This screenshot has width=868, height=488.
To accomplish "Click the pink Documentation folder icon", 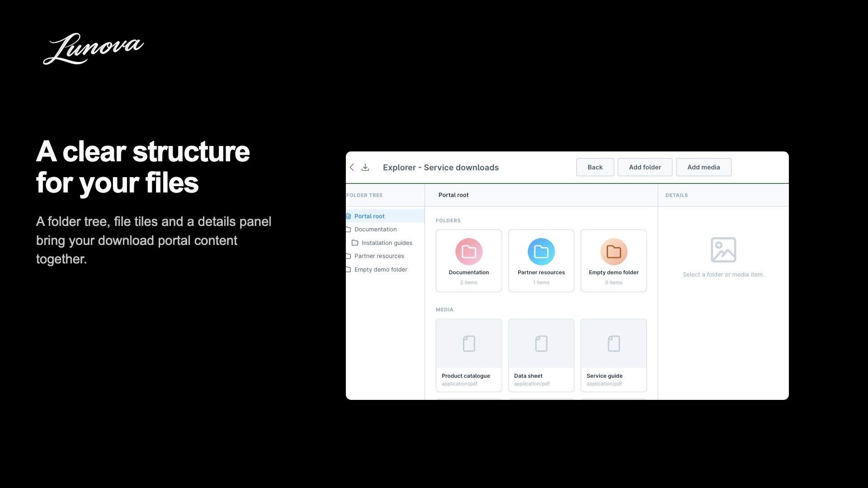I will 469,252.
